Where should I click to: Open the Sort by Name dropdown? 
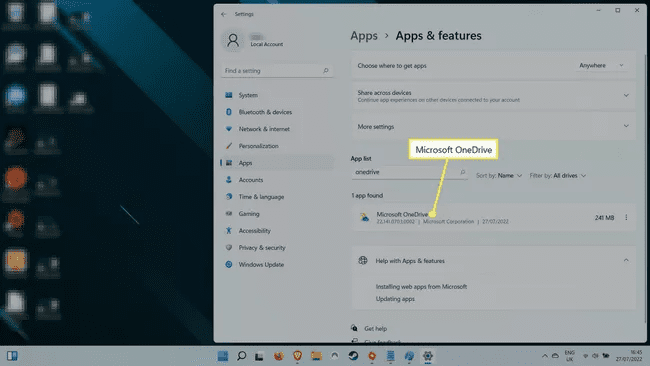point(499,176)
